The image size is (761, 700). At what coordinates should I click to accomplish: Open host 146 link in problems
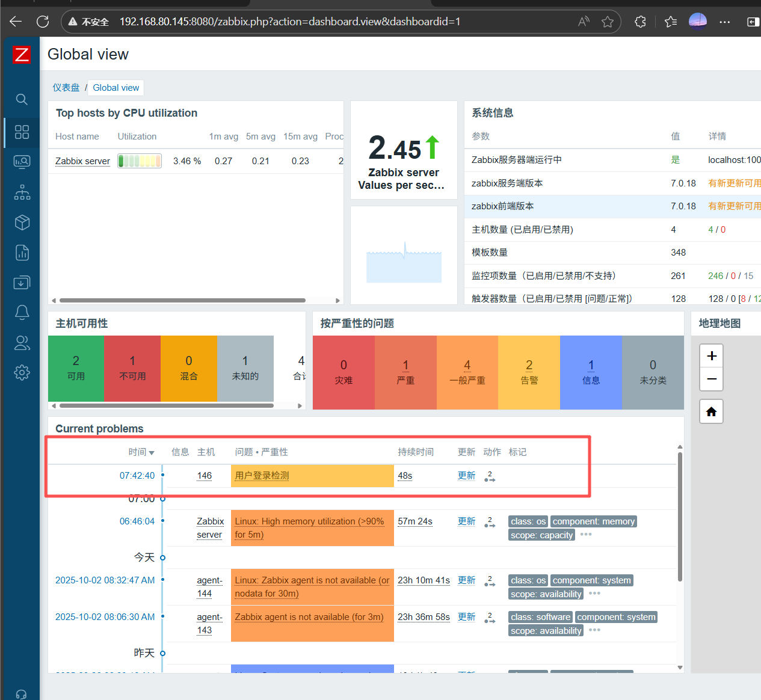pos(205,476)
